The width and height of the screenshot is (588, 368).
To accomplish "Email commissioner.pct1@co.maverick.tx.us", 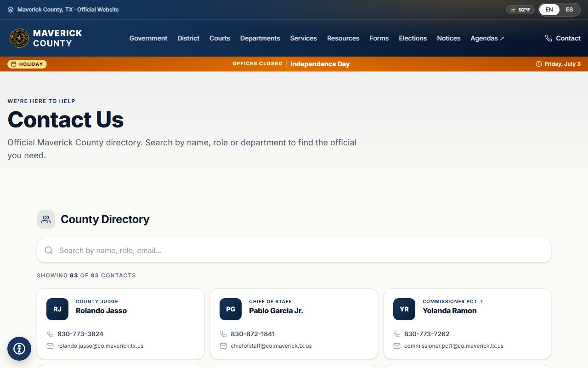I will (454, 346).
